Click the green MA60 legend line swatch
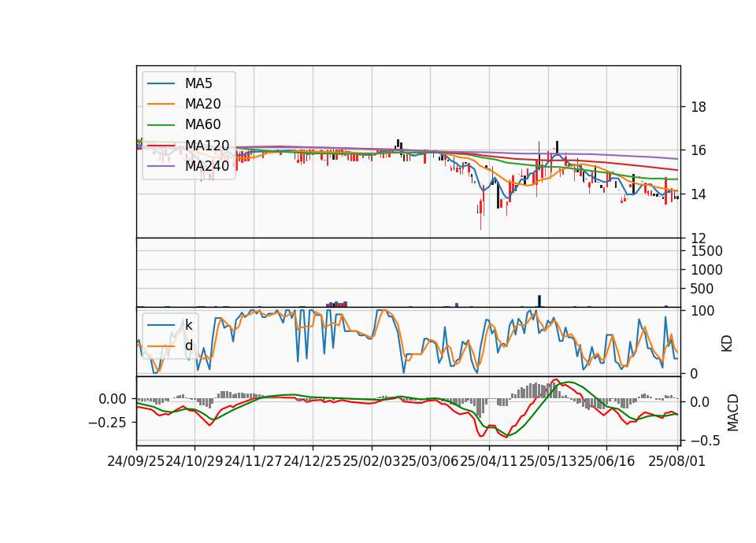The width and height of the screenshot is (756, 543). (161, 125)
